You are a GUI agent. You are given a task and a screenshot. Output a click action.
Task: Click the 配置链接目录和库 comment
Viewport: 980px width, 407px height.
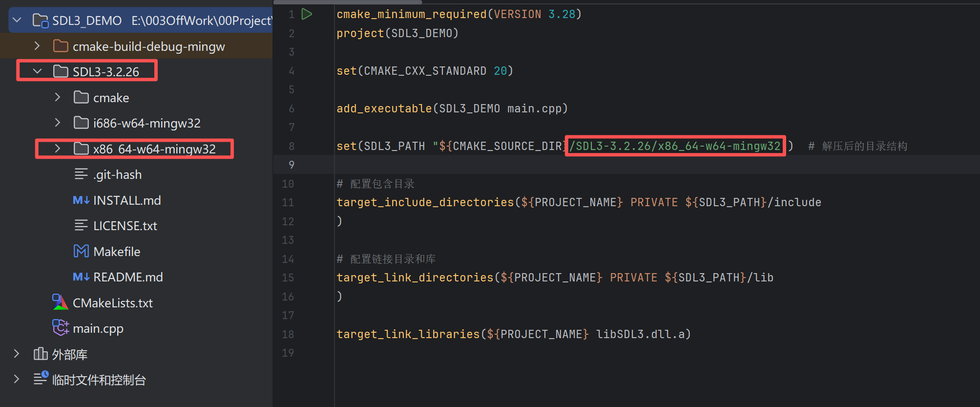pos(386,259)
